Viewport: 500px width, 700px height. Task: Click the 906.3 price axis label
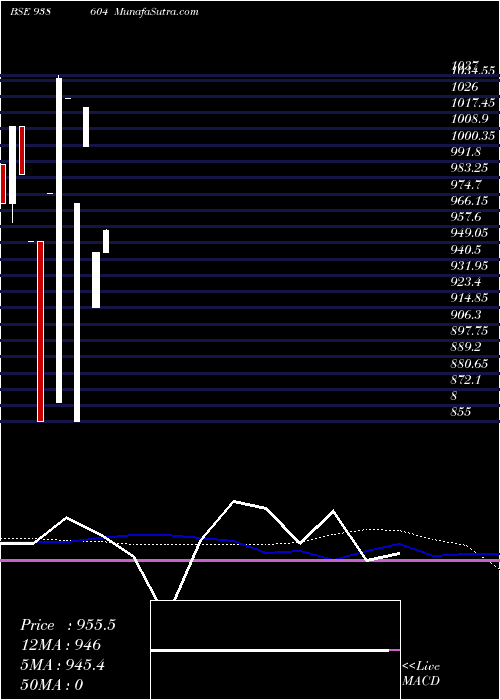tap(466, 314)
